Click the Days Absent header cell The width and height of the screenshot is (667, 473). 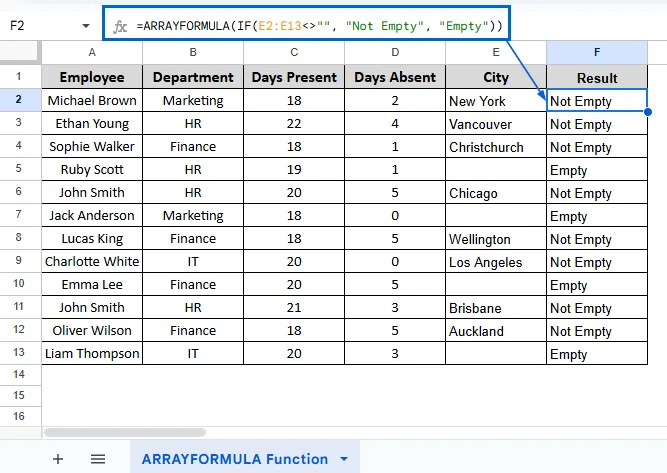395,77
